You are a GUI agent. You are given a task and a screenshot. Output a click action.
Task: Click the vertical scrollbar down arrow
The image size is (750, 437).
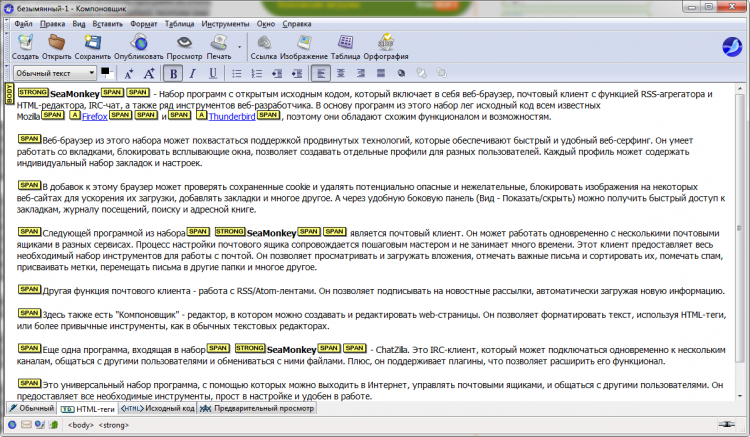coord(740,396)
